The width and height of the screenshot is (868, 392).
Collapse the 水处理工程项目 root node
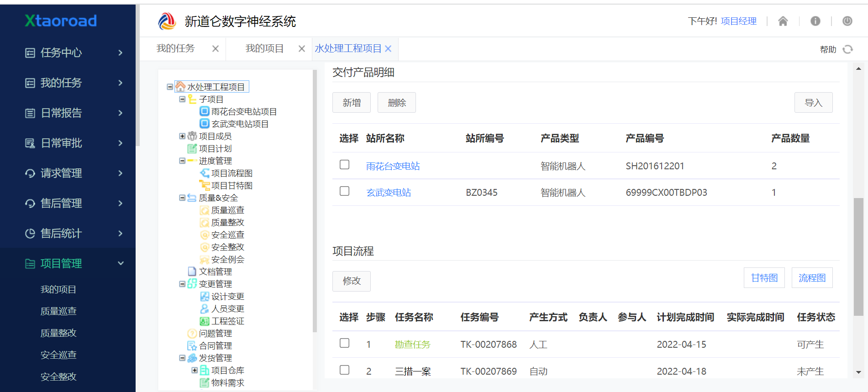click(x=170, y=87)
